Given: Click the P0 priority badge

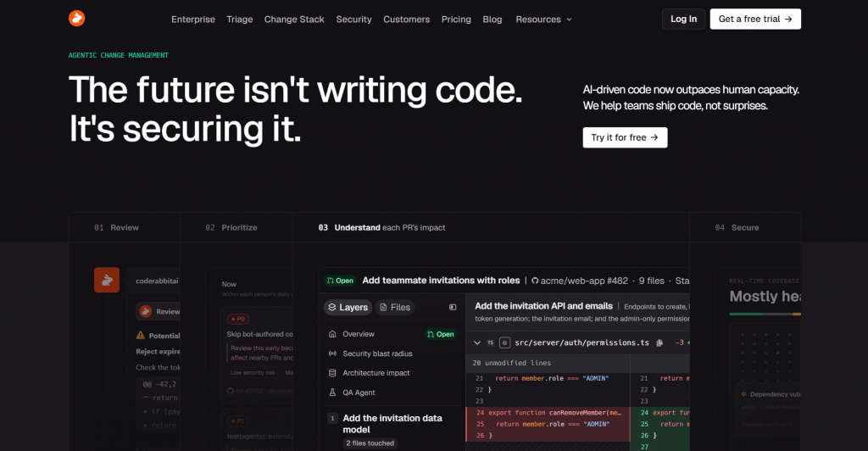Looking at the screenshot, I should tap(238, 320).
